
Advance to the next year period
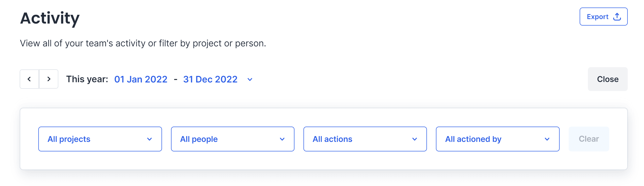[x=49, y=79]
